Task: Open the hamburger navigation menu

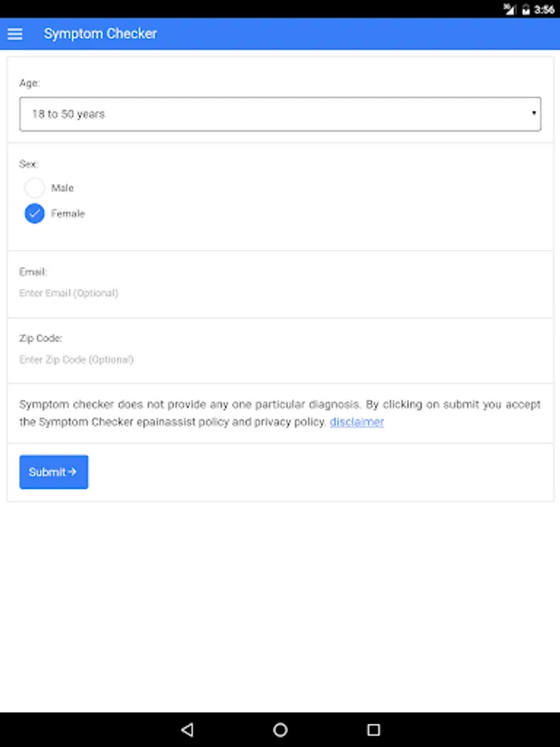Action: click(x=15, y=34)
